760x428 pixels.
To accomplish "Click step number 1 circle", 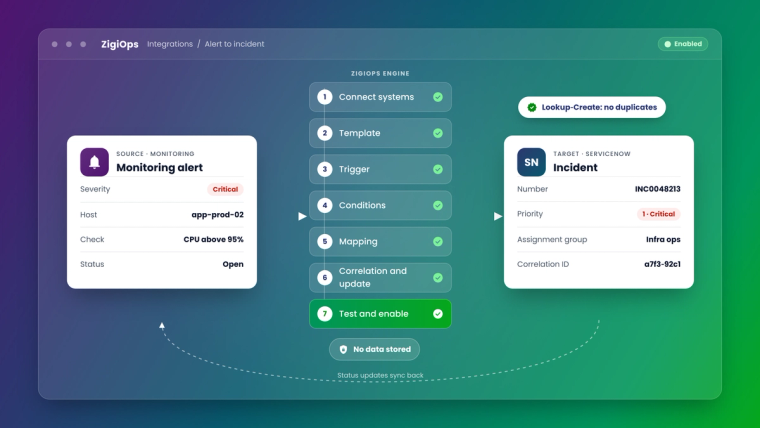I will click(x=325, y=97).
